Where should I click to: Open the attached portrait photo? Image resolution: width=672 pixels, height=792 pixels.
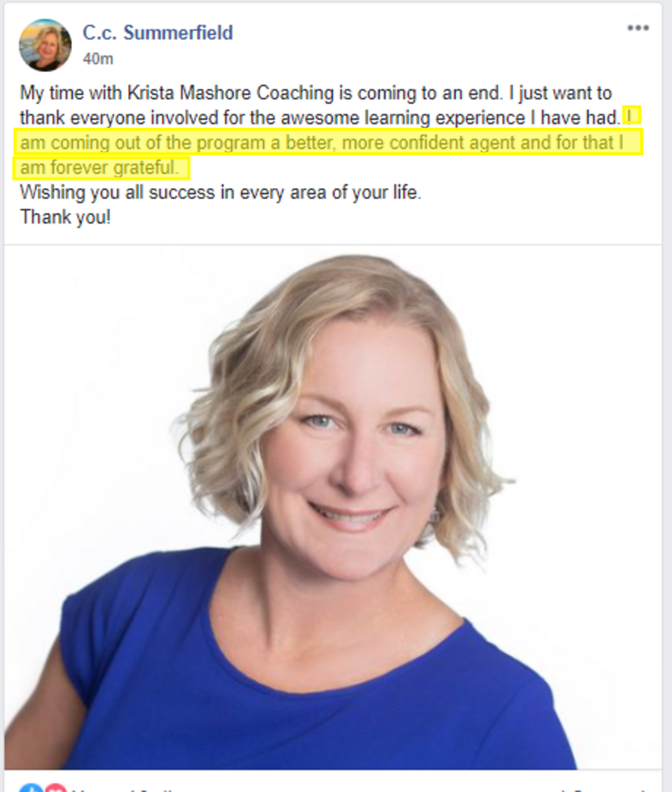333,508
